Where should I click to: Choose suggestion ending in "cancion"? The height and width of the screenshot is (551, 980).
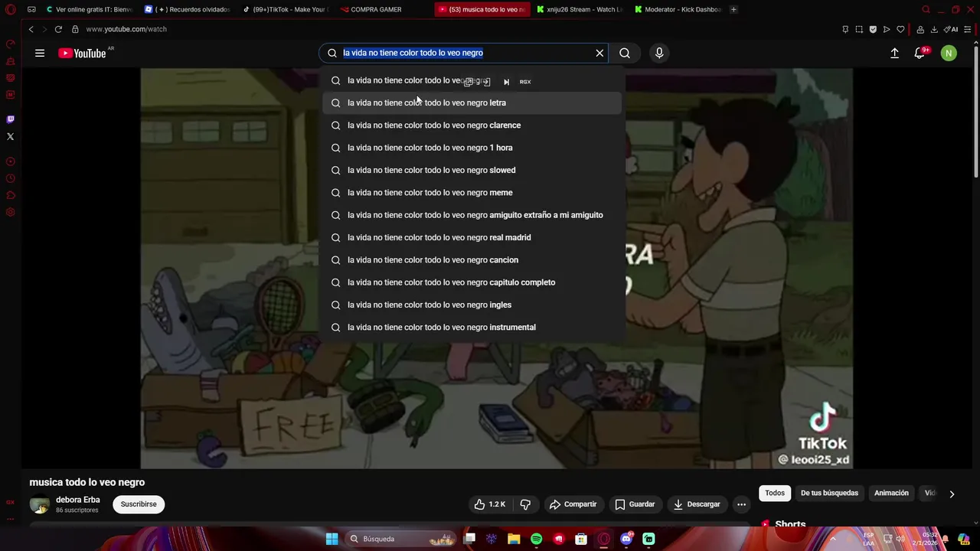(x=472, y=260)
